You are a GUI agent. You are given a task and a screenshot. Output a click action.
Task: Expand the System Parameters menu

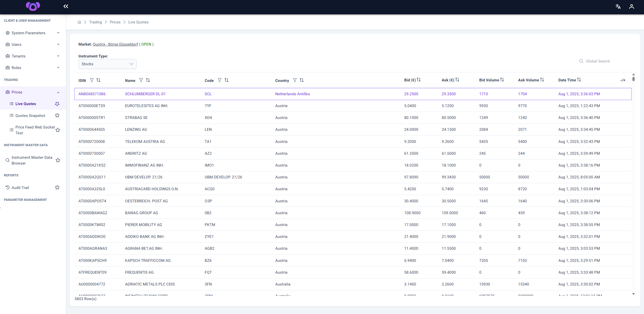[33, 33]
